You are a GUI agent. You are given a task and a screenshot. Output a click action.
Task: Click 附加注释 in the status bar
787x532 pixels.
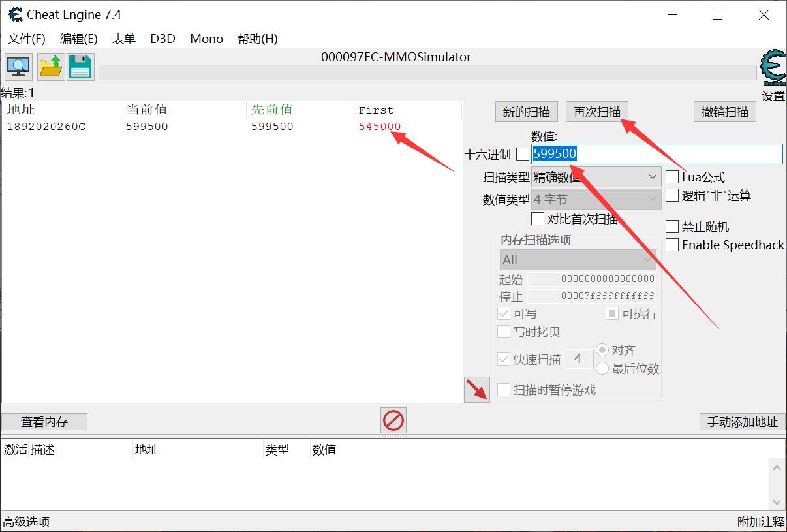pyautogui.click(x=761, y=522)
